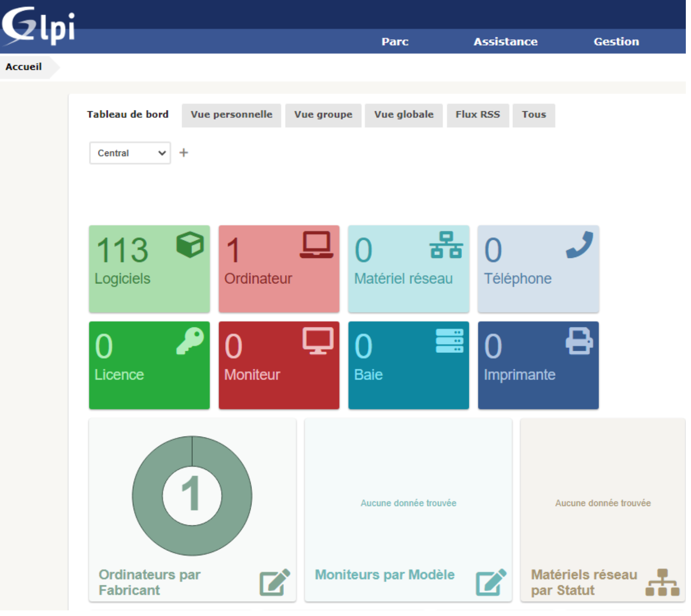Open the Assistance menu
The image size is (691, 616).
point(506,42)
